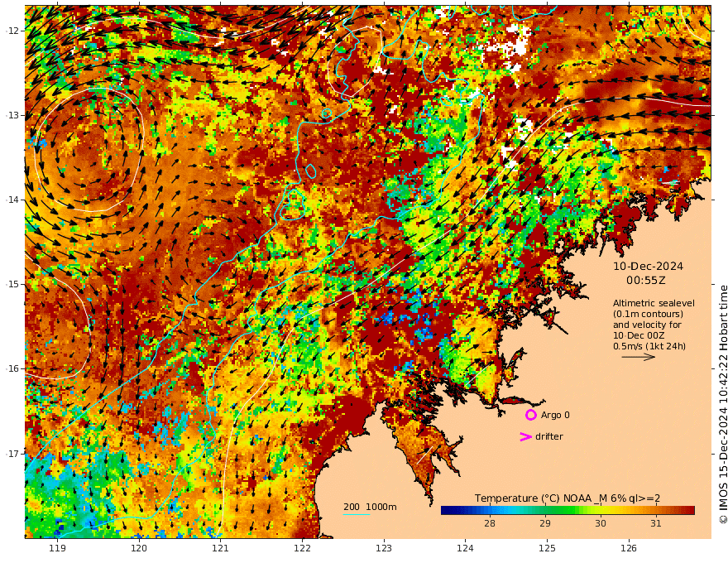Click the 'Temperature (°C) NOAA _M 6% ql>=2' title
This screenshot has width=728, height=563.
pyautogui.click(x=568, y=498)
